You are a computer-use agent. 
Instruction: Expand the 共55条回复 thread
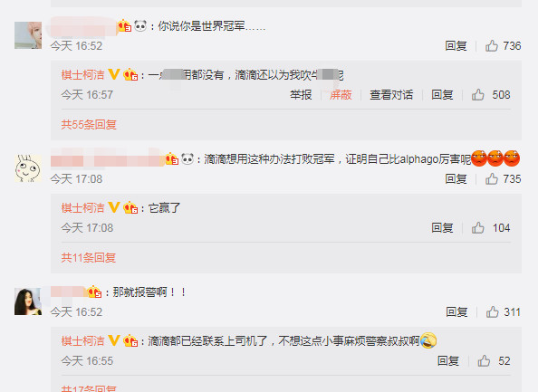89,125
